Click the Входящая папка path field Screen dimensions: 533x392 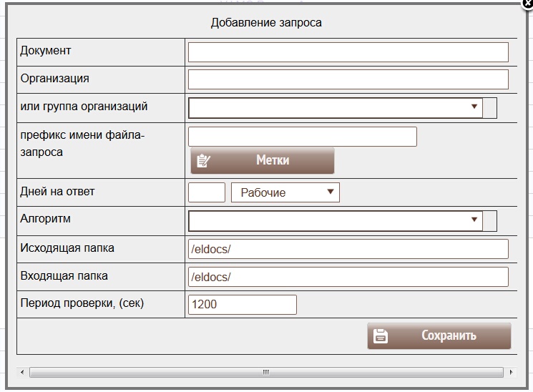(x=348, y=277)
